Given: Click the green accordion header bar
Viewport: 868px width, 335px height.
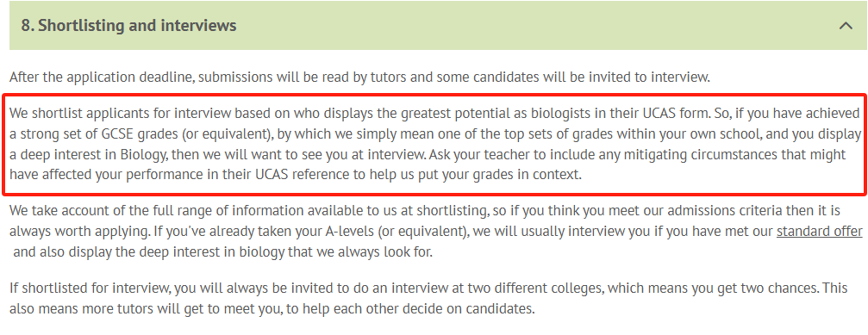Looking at the screenshot, I should click(439, 26).
